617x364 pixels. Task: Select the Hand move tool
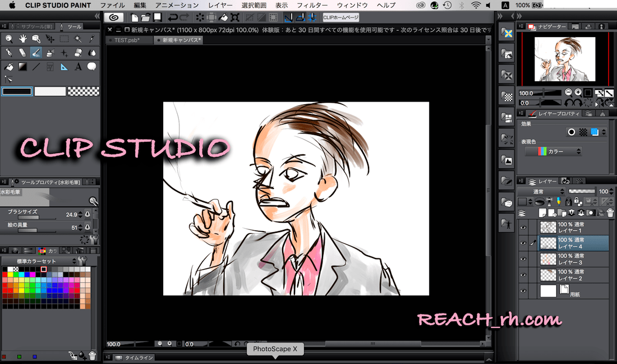click(x=22, y=39)
